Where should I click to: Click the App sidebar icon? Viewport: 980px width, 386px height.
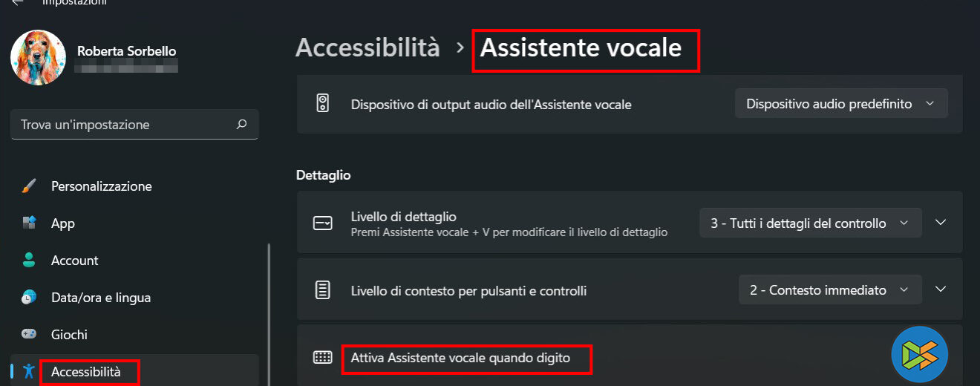point(29,223)
